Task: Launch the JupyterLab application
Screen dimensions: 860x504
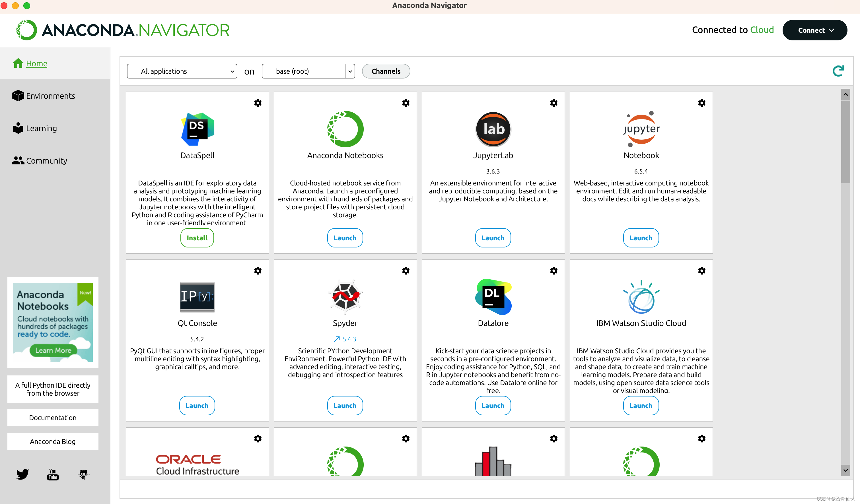Action: [492, 237]
